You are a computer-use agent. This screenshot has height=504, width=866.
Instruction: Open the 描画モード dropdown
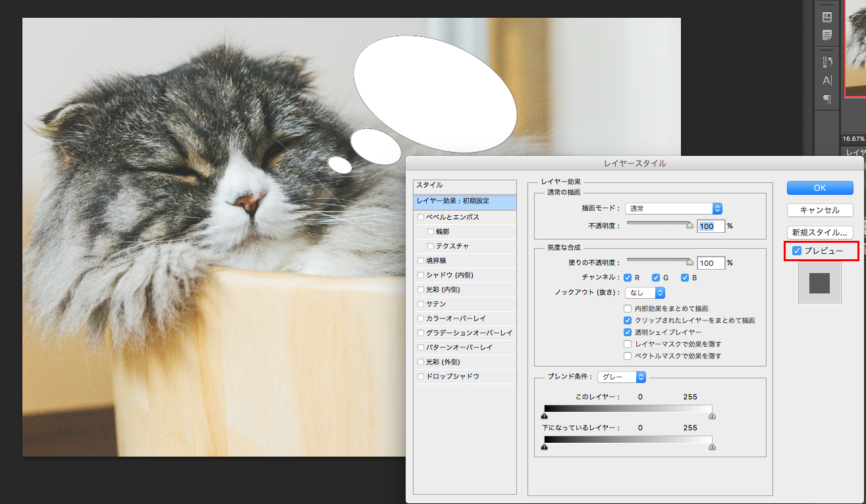[x=674, y=209]
